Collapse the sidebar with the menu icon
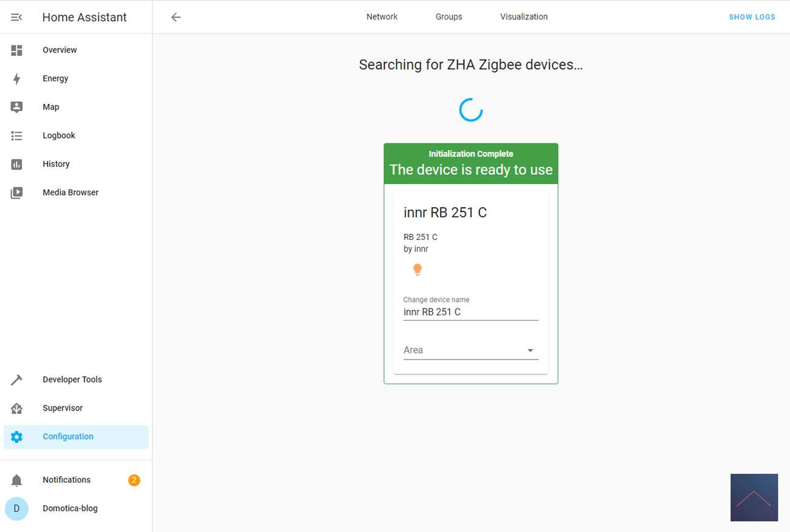Screen dimensions: 790x532 coord(16,18)
